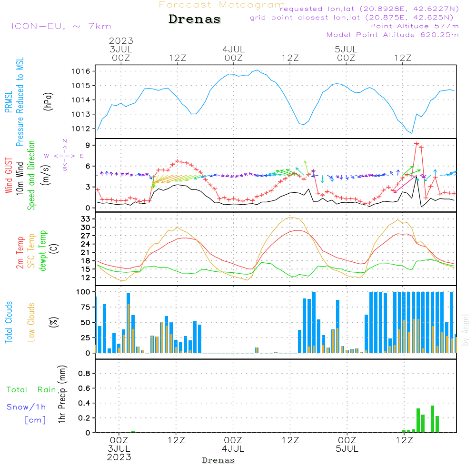The width and height of the screenshot is (476, 476).
Task: Click the by Angel watermark
Action: [x=466, y=330]
